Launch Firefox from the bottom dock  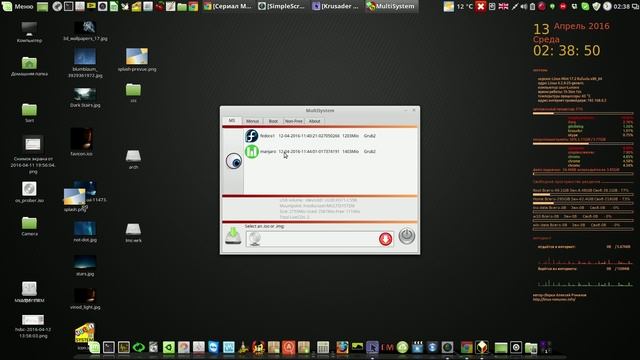[342, 347]
